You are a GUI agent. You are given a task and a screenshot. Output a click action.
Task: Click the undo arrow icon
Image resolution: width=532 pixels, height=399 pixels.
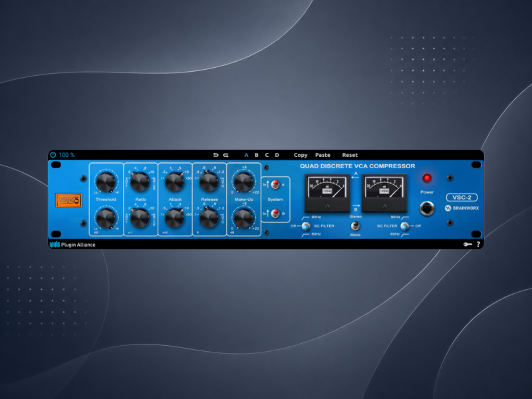(215, 155)
